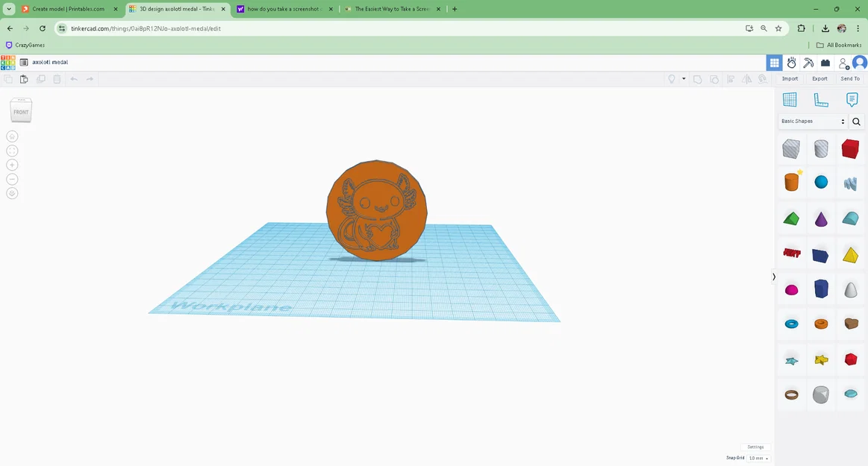The image size is (868, 466).
Task: Select the magenta Half Sphere shape
Action: (x=792, y=289)
